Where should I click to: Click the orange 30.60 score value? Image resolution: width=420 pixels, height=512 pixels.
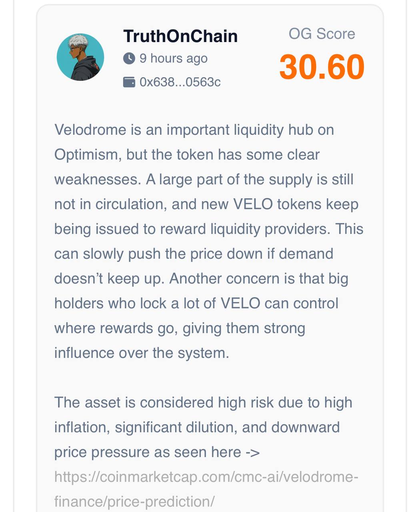click(x=322, y=67)
